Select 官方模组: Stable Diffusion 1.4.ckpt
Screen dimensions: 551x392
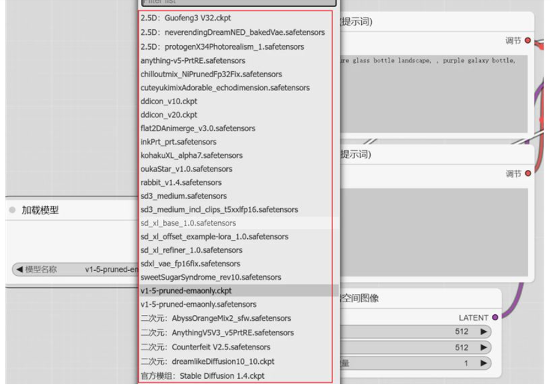pyautogui.click(x=202, y=376)
